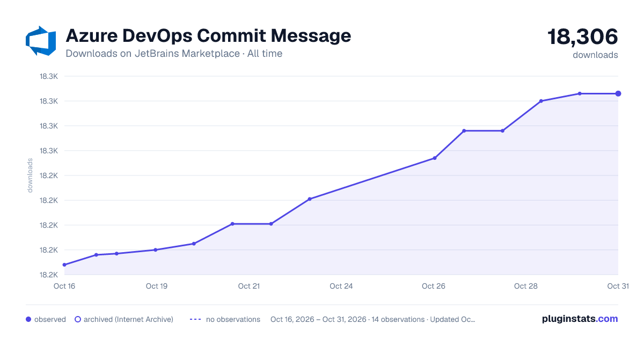Screen dimensions: 644x338
Task: Click the Oct 28 x-axis label
Action: [x=526, y=286]
